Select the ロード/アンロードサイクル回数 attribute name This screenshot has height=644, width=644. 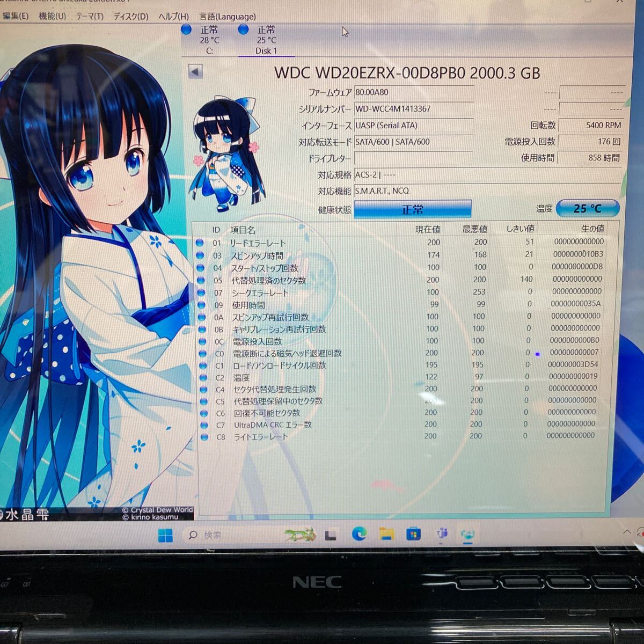click(x=279, y=365)
